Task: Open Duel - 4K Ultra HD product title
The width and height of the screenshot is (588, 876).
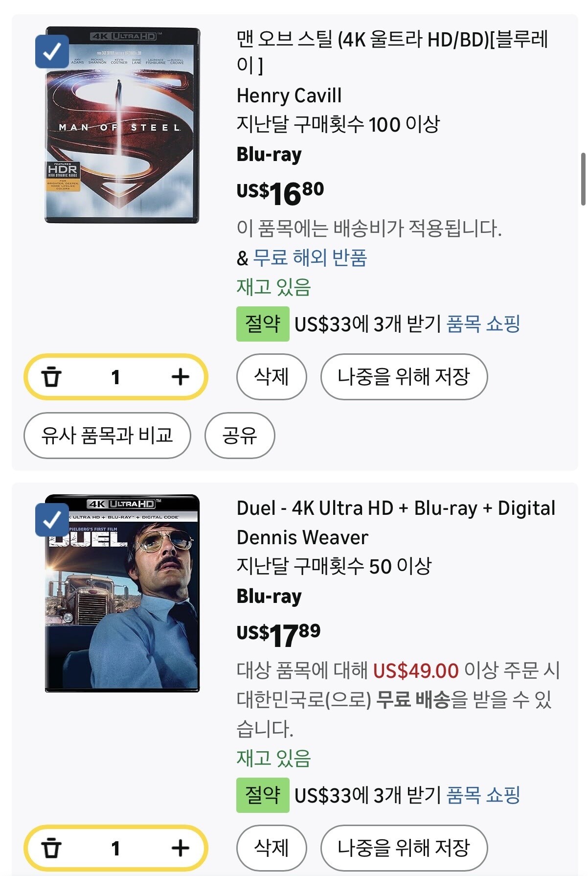Action: coord(395,508)
